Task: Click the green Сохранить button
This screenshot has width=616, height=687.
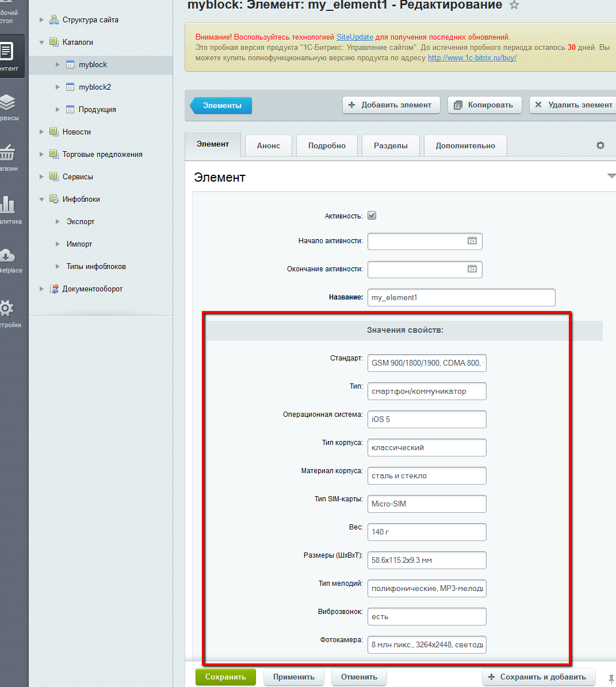Action: point(225,677)
